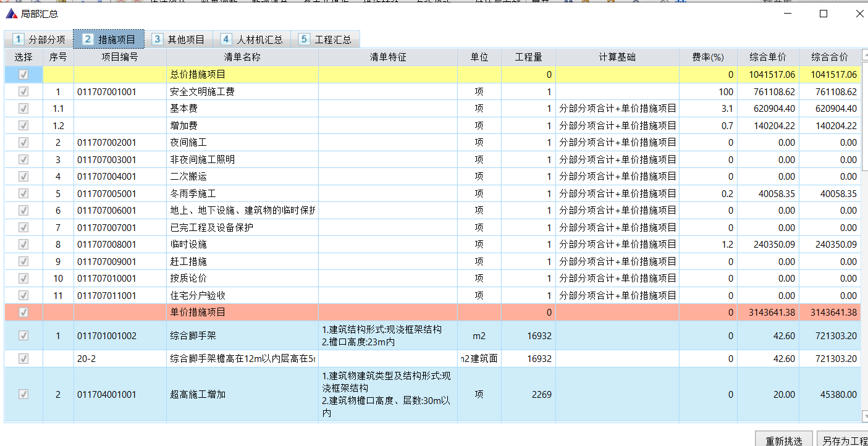
Task: Click number 1 icon on 分部分项 tab
Action: pos(18,40)
